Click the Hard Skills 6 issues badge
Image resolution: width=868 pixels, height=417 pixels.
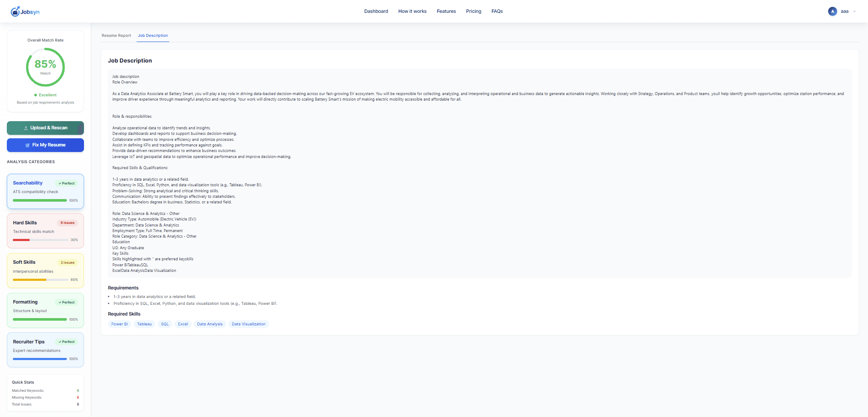click(67, 223)
